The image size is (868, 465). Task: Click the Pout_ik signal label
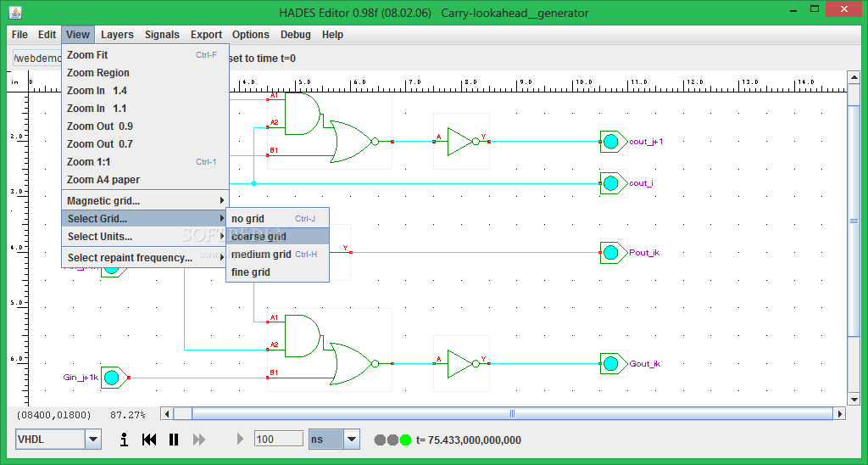644,253
